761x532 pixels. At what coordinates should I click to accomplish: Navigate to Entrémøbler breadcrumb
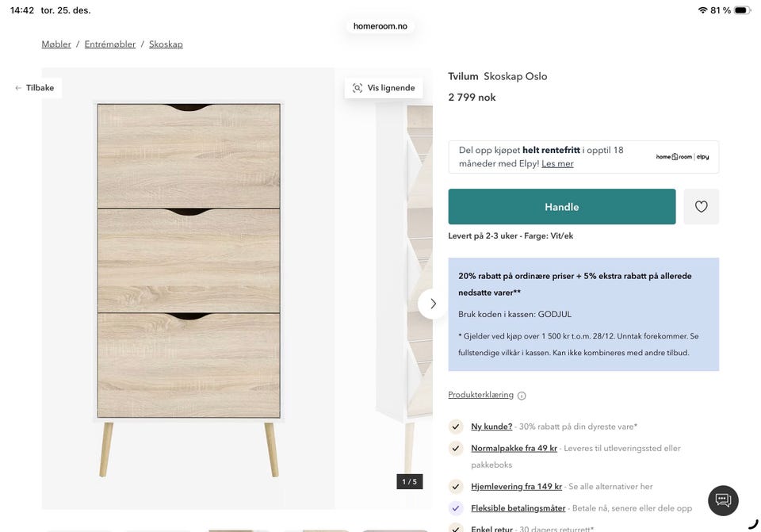click(x=110, y=44)
